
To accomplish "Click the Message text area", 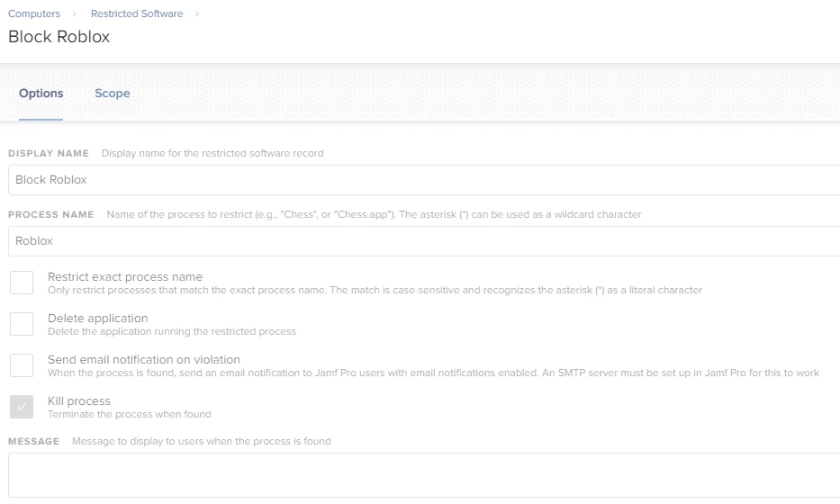I will (424, 475).
